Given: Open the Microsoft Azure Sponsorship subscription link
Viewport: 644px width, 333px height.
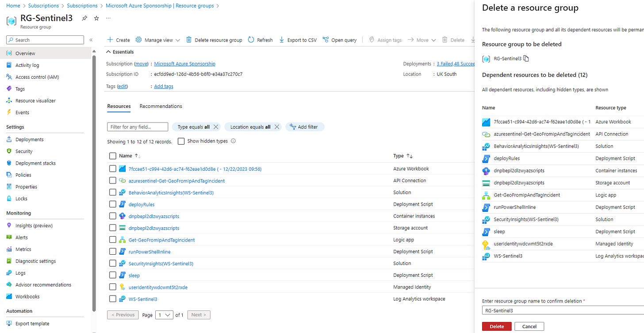Looking at the screenshot, I should pos(185,64).
